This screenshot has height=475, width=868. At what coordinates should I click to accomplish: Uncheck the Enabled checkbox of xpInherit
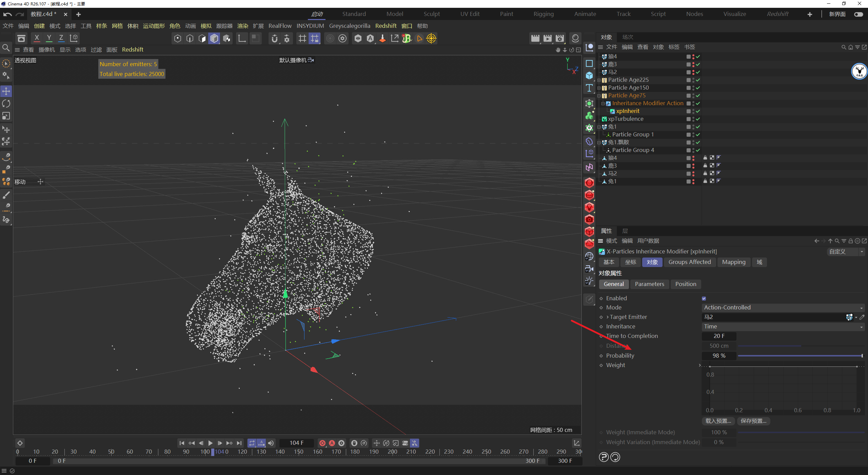pos(704,299)
